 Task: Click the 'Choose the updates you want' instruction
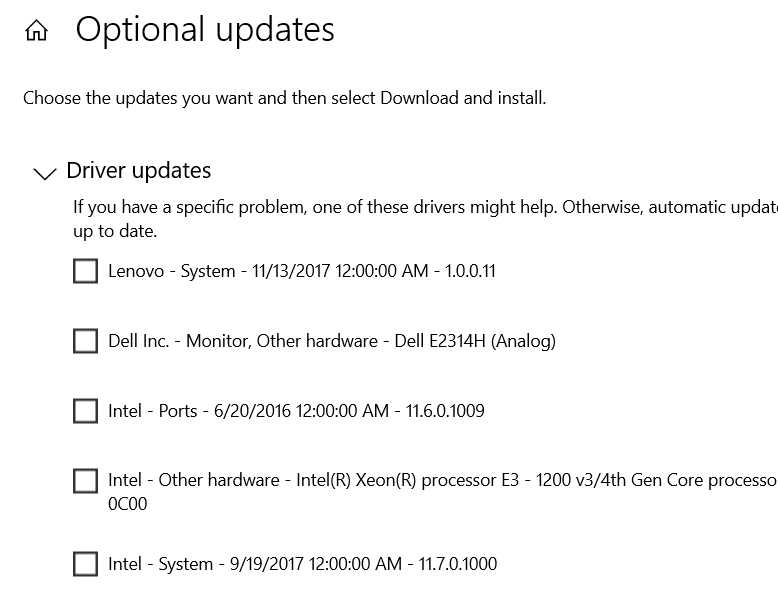[x=284, y=98]
